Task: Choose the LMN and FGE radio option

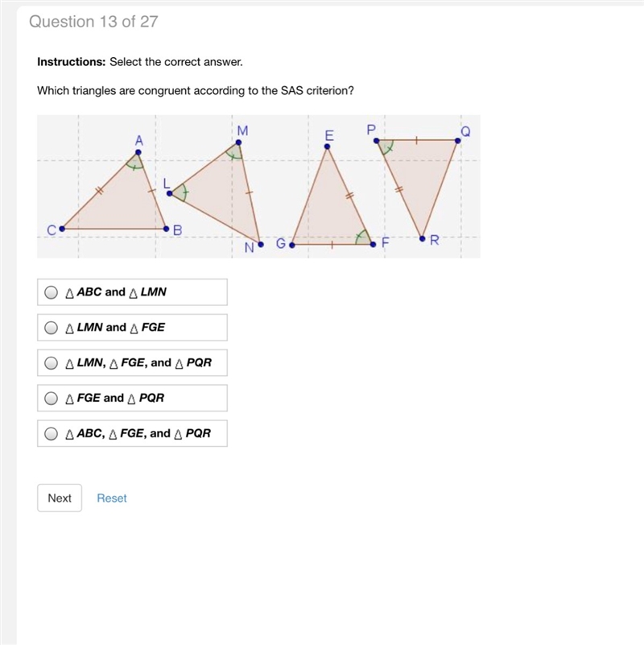Action: 51,328
